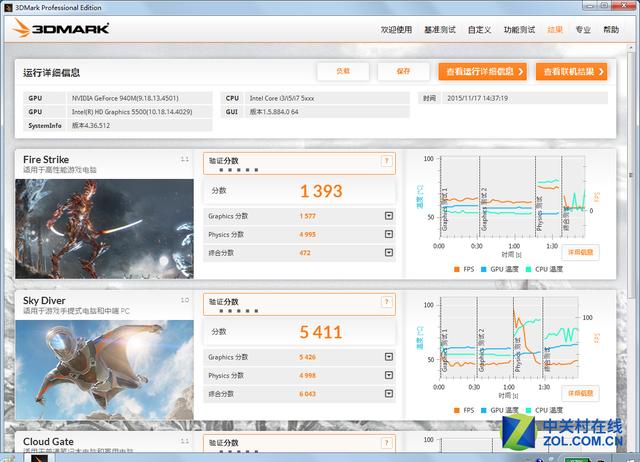Click the 3DMark app icon in title bar
Image resolution: width=640 pixels, height=462 pixels.
click(8, 7)
